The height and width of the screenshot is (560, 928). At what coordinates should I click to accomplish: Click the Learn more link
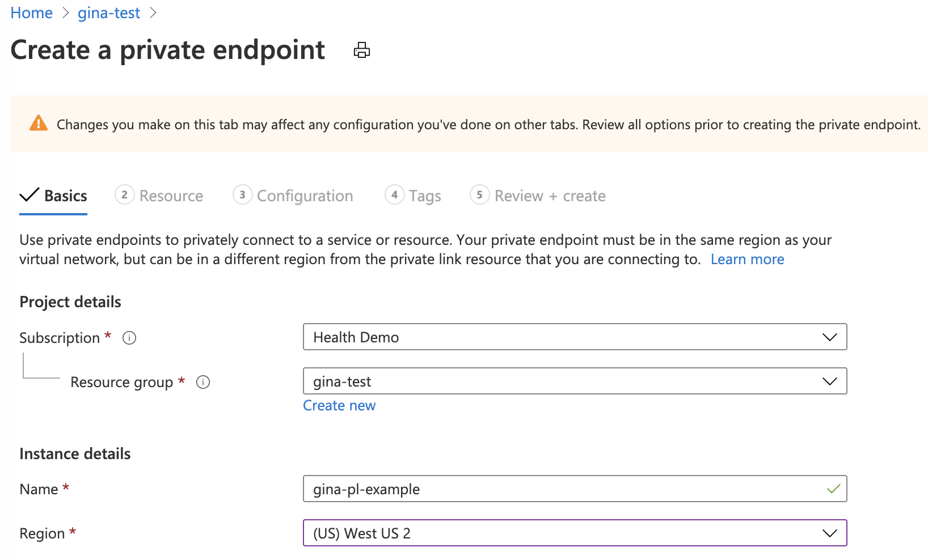point(747,259)
